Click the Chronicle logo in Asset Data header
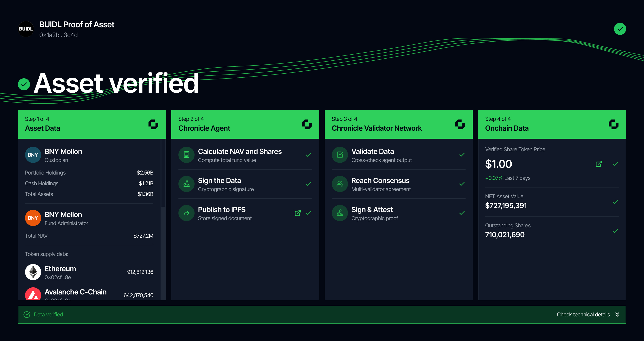The image size is (644, 341). click(153, 124)
